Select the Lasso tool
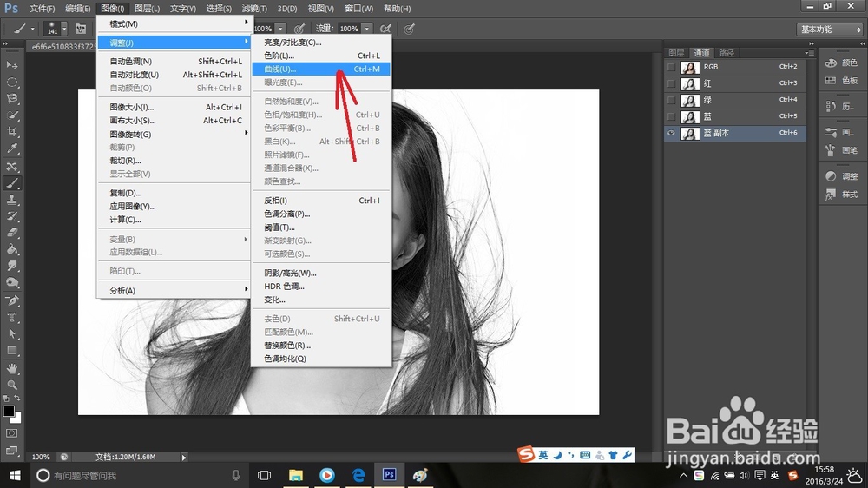This screenshot has height=488, width=868. click(11, 99)
